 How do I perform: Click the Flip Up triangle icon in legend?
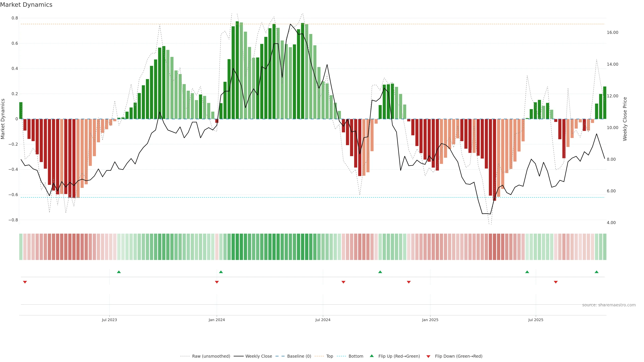click(372, 356)
